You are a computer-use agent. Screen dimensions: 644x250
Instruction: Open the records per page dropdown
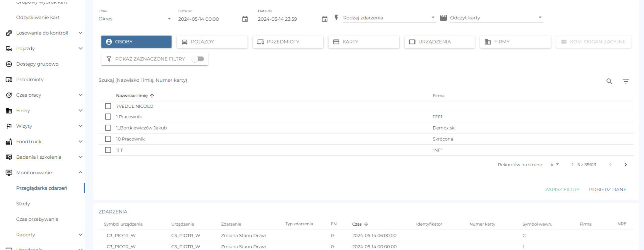[554, 164]
